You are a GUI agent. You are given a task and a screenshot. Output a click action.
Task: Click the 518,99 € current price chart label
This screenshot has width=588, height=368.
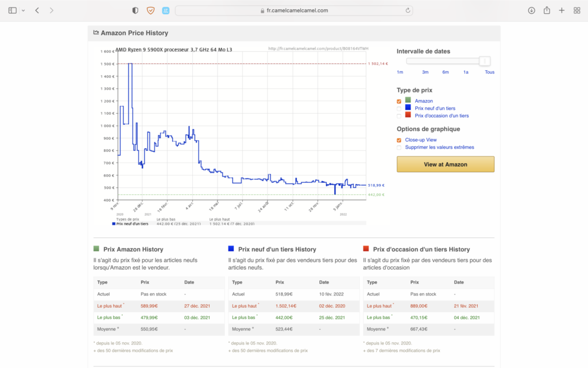click(x=376, y=185)
